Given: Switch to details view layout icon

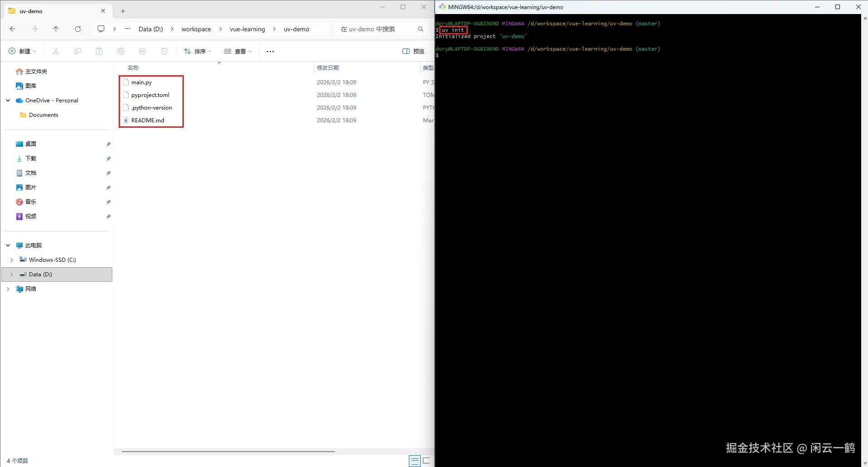Looking at the screenshot, I should pyautogui.click(x=415, y=461).
